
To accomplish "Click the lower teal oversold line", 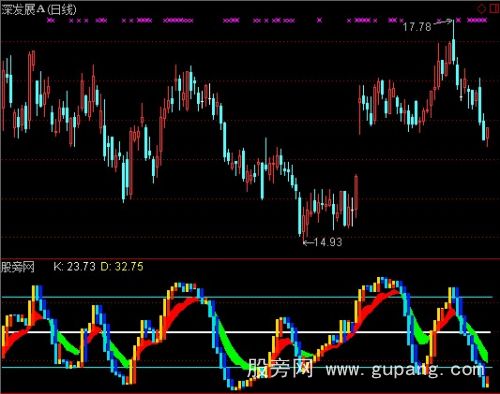I will [x=247, y=367].
